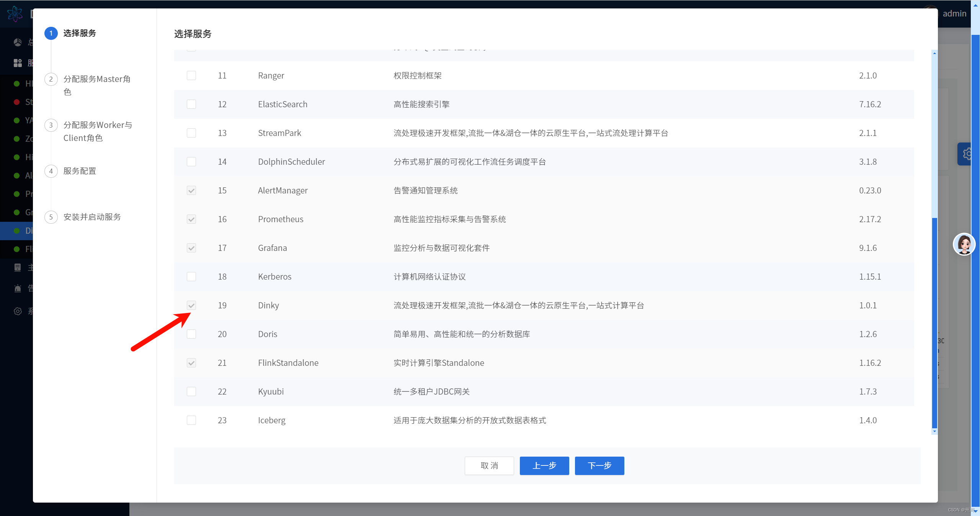Click version 3.1.8 of DolphinScheduler
Viewport: 980px width, 516px height.
click(868, 162)
